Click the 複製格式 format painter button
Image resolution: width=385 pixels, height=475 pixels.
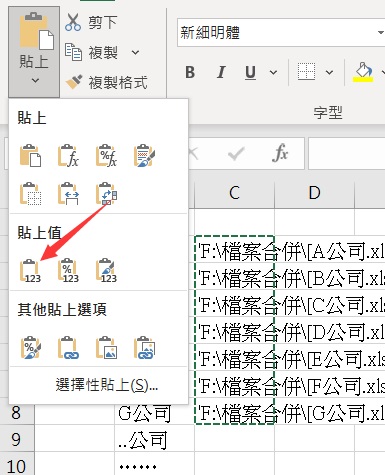tap(107, 82)
